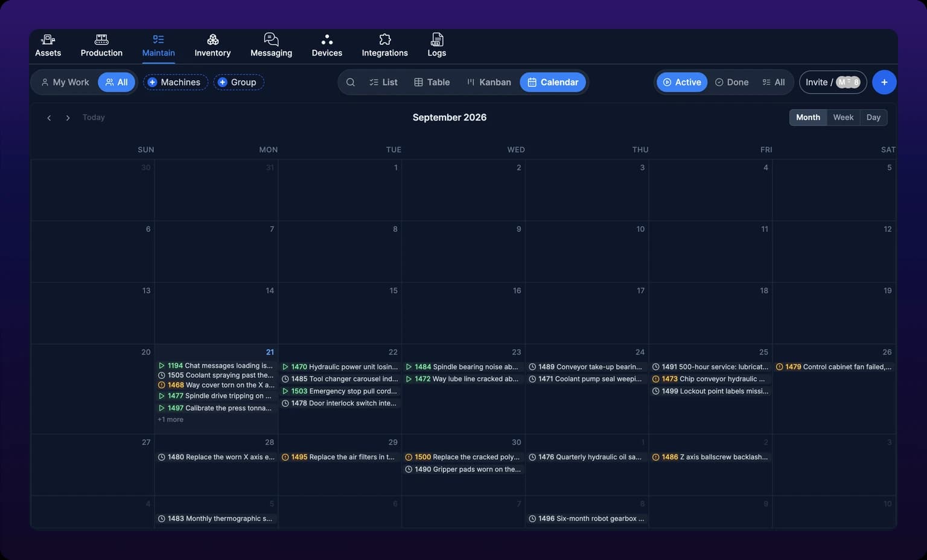This screenshot has height=560, width=927.
Task: Click the blue plus add button
Action: click(884, 82)
